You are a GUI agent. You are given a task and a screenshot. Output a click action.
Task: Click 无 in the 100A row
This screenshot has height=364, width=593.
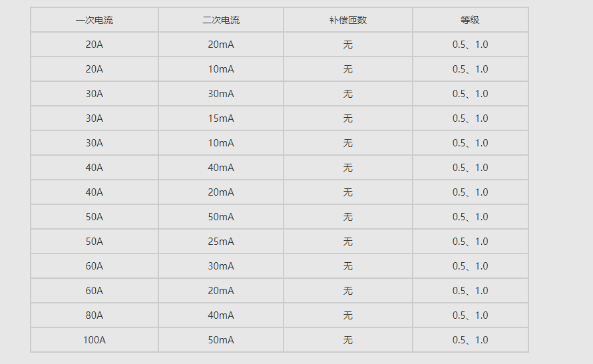[348, 340]
